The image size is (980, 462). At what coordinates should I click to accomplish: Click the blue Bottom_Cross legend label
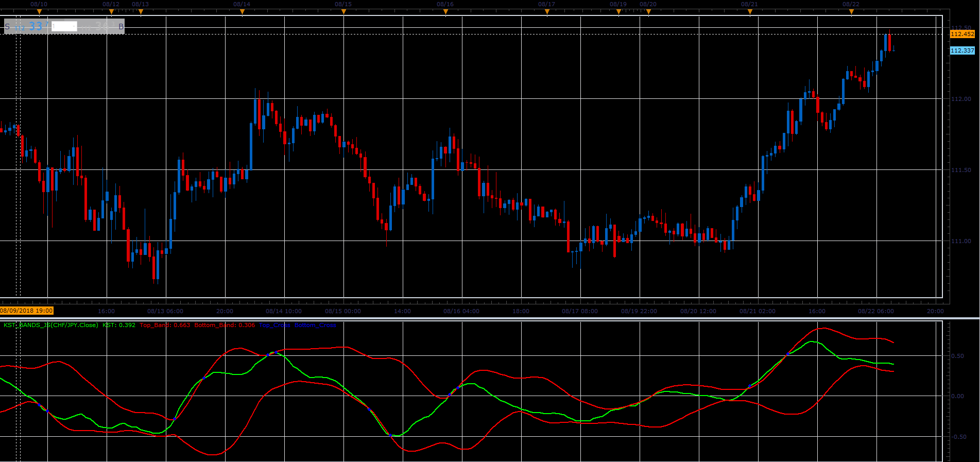[x=315, y=325]
